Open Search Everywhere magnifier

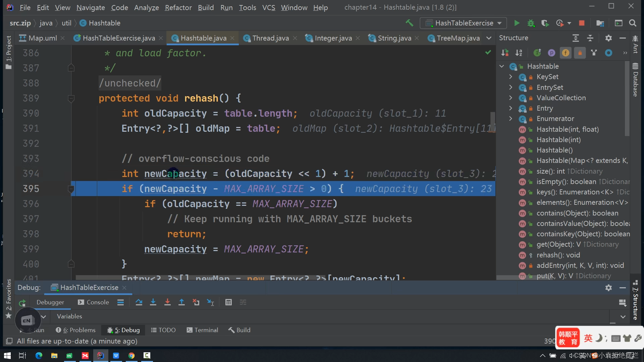[x=633, y=23]
